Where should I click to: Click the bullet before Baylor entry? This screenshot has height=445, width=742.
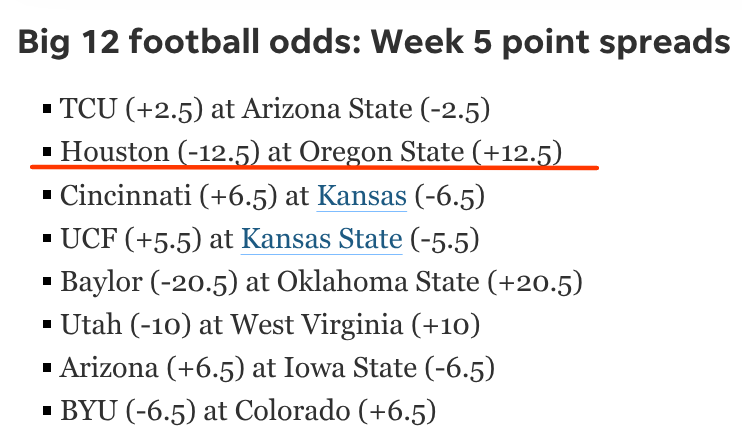click(x=46, y=281)
